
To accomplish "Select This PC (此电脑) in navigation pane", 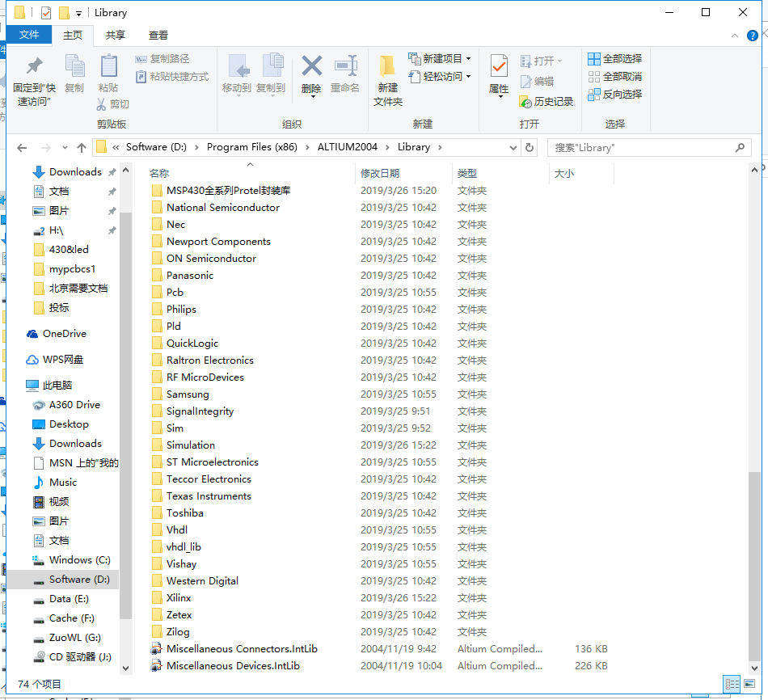I will point(57,385).
